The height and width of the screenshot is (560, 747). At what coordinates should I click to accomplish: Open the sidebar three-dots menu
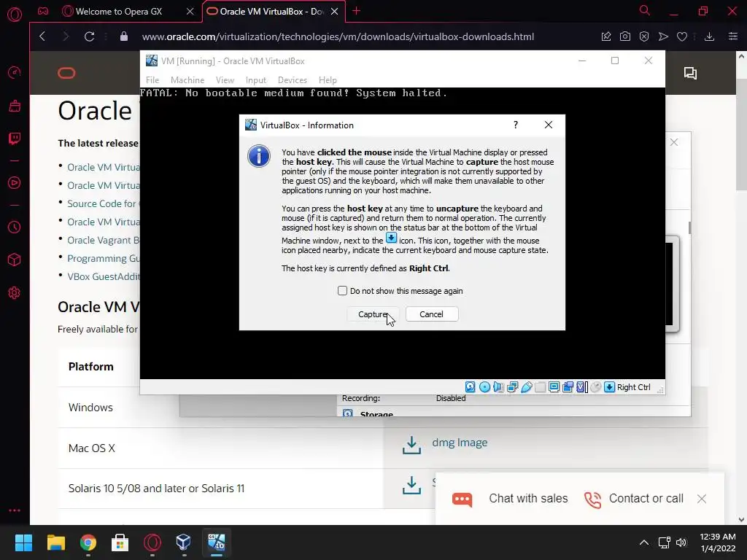(15, 510)
